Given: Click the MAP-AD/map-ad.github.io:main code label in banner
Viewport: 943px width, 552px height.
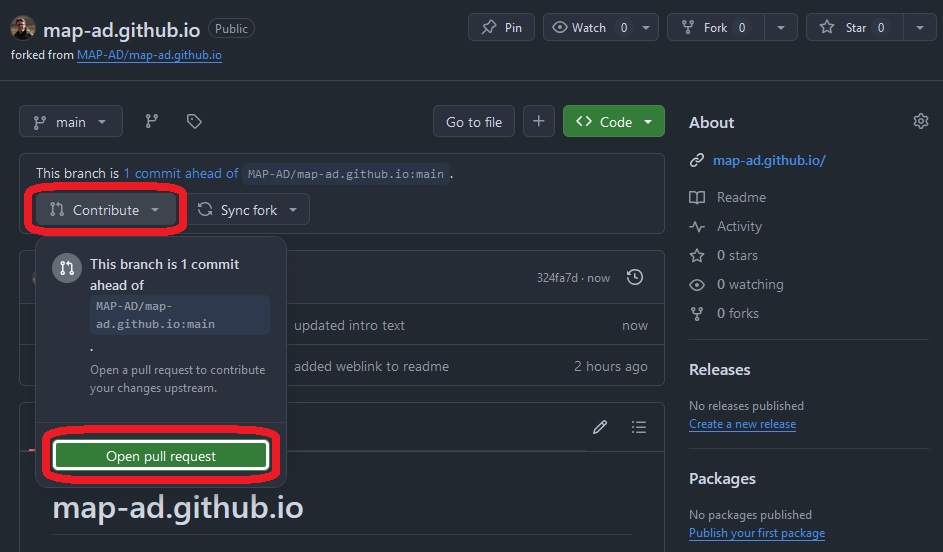Looking at the screenshot, I should [346, 174].
